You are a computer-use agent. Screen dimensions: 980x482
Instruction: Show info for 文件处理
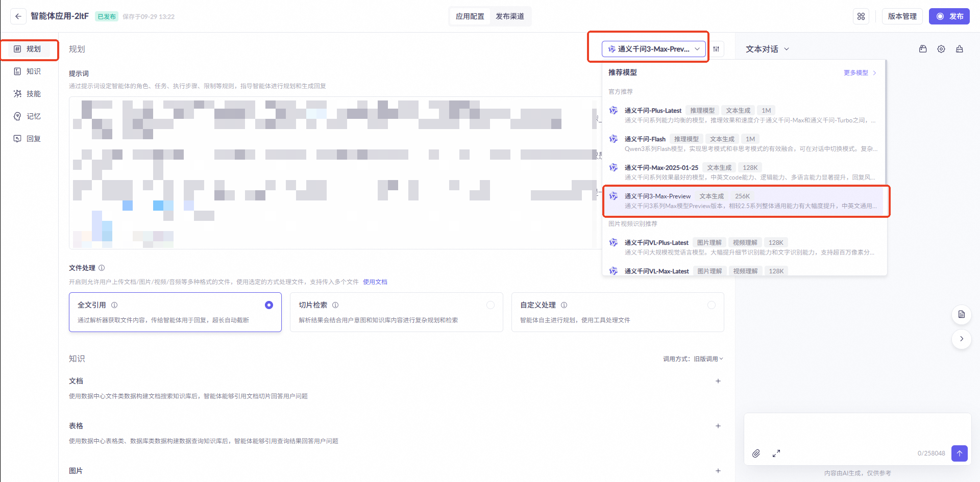102,268
